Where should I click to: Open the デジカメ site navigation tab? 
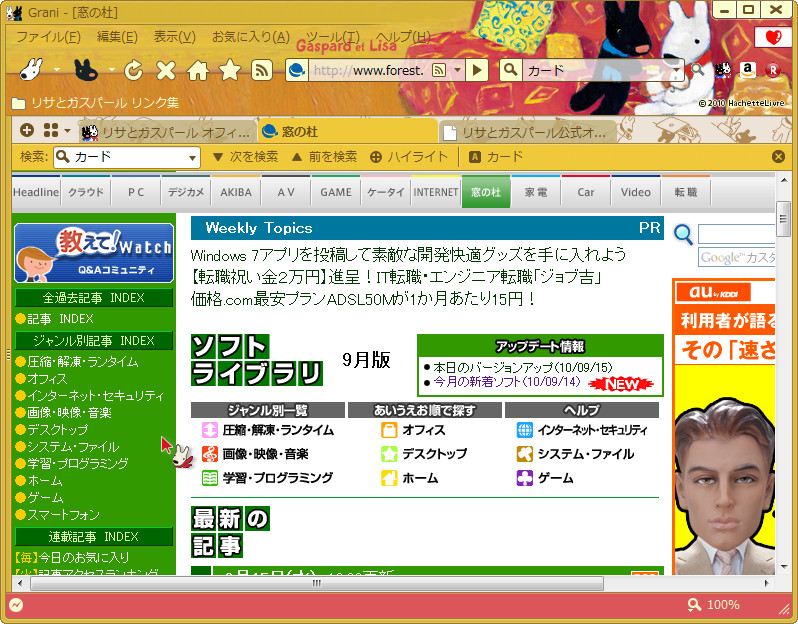tap(186, 192)
